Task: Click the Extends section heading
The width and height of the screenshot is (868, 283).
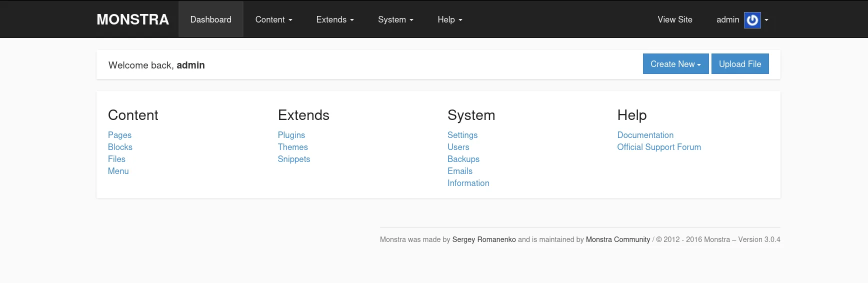Action: coord(303,115)
